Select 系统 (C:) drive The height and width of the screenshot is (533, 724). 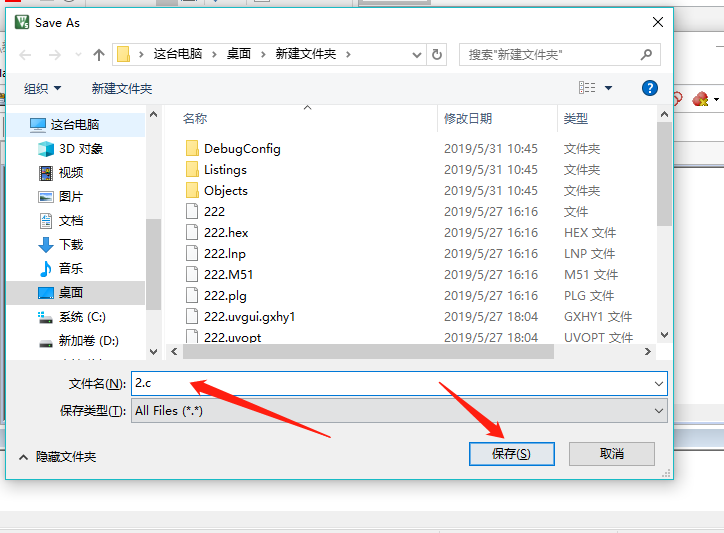(76, 317)
